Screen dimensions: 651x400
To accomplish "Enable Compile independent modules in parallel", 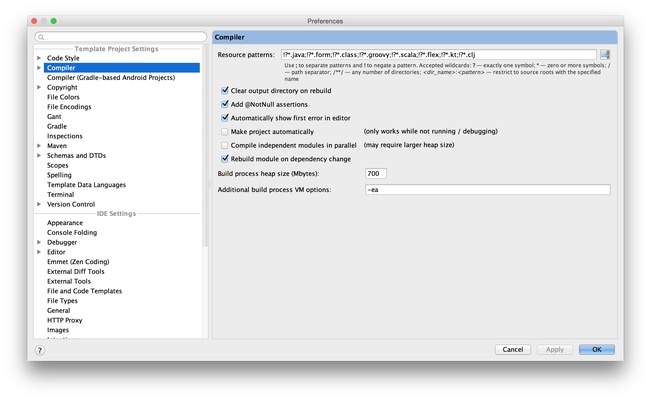I will 225,145.
